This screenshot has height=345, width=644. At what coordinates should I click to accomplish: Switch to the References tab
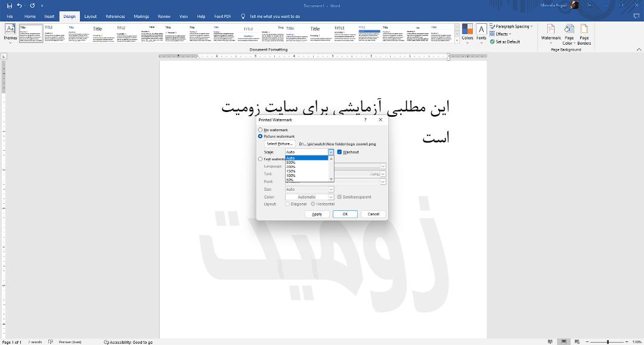point(115,17)
